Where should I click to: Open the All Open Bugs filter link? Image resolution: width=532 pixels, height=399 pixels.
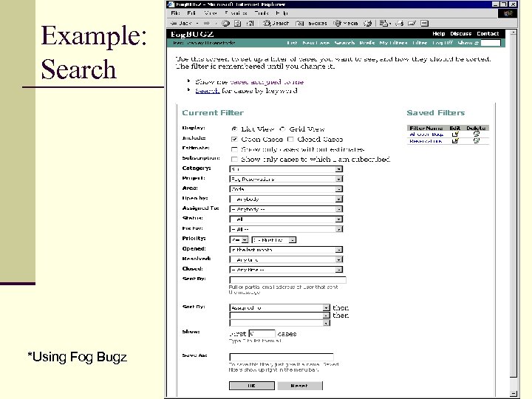point(426,134)
